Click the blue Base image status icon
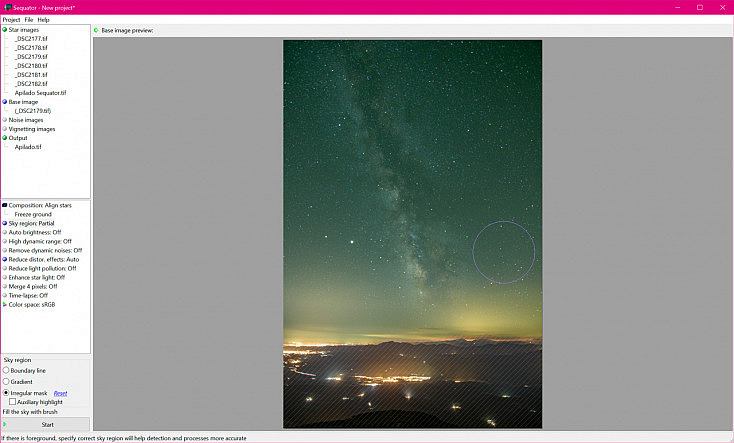This screenshot has height=443, width=734. pos(5,102)
